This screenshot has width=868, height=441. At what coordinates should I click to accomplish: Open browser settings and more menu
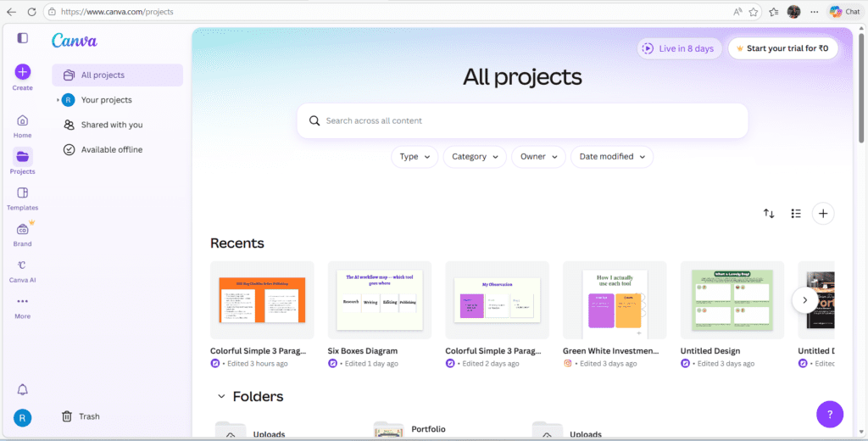pos(815,12)
